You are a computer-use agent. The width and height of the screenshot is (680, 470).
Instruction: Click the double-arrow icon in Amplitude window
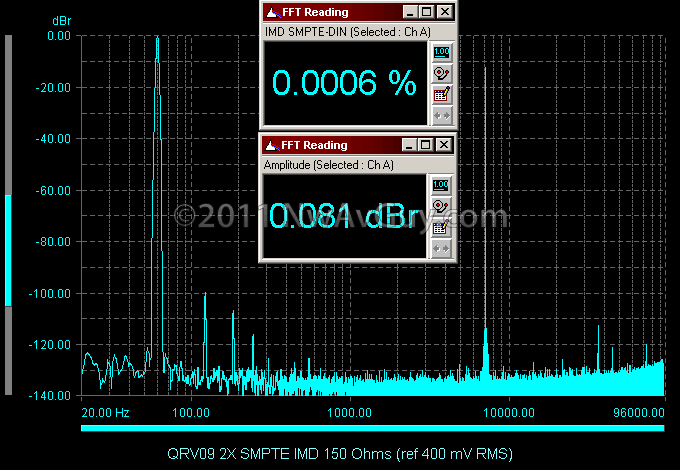(441, 249)
